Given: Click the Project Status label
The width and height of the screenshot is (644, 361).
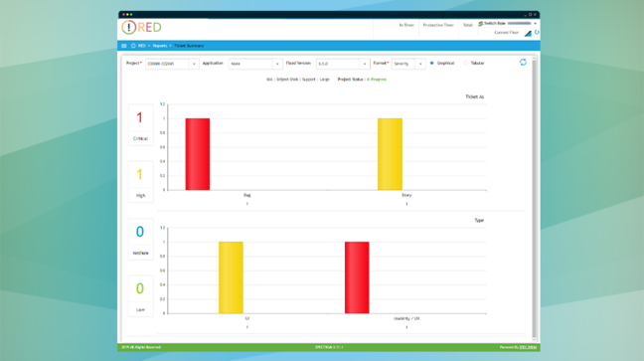Looking at the screenshot, I should tap(351, 80).
